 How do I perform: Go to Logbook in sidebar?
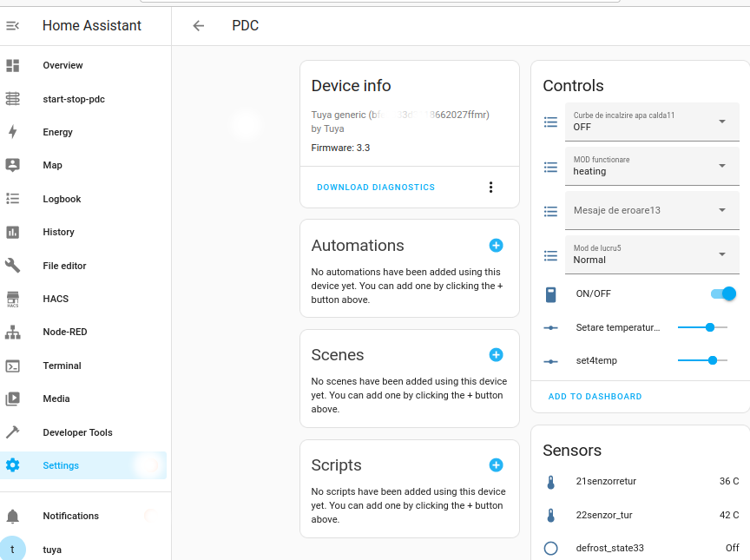[x=62, y=199]
